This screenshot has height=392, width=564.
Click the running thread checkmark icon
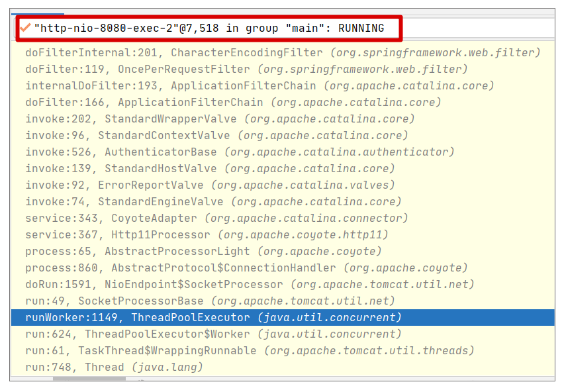(x=25, y=28)
